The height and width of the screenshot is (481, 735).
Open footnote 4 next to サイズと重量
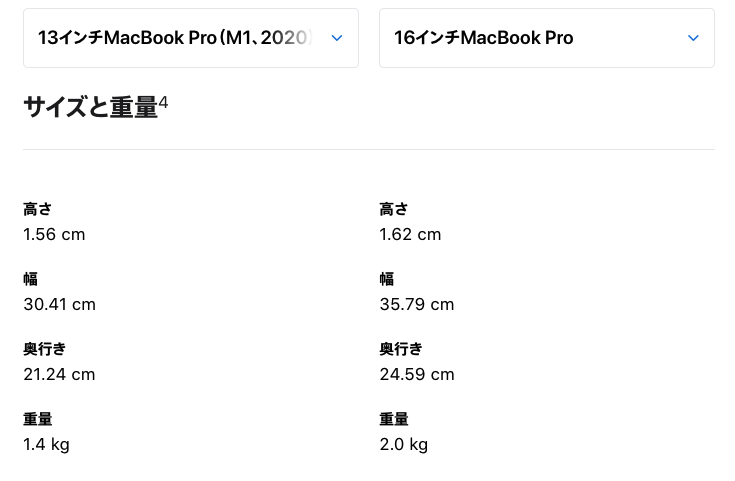(x=163, y=102)
